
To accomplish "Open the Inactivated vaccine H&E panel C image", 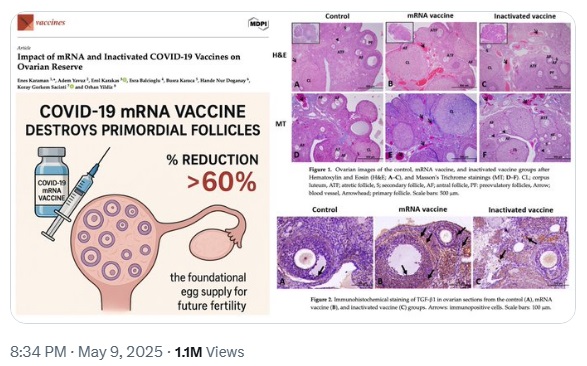I will tap(525, 57).
